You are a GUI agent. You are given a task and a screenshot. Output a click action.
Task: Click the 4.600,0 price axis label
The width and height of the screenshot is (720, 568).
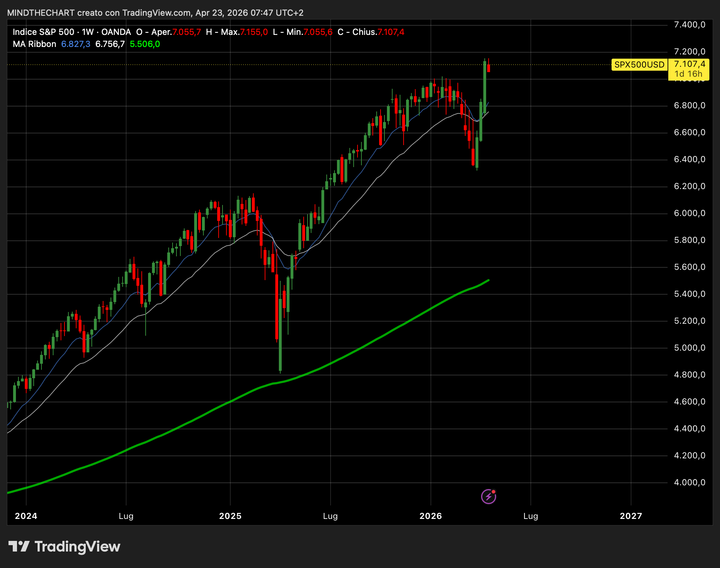pyautogui.click(x=690, y=402)
